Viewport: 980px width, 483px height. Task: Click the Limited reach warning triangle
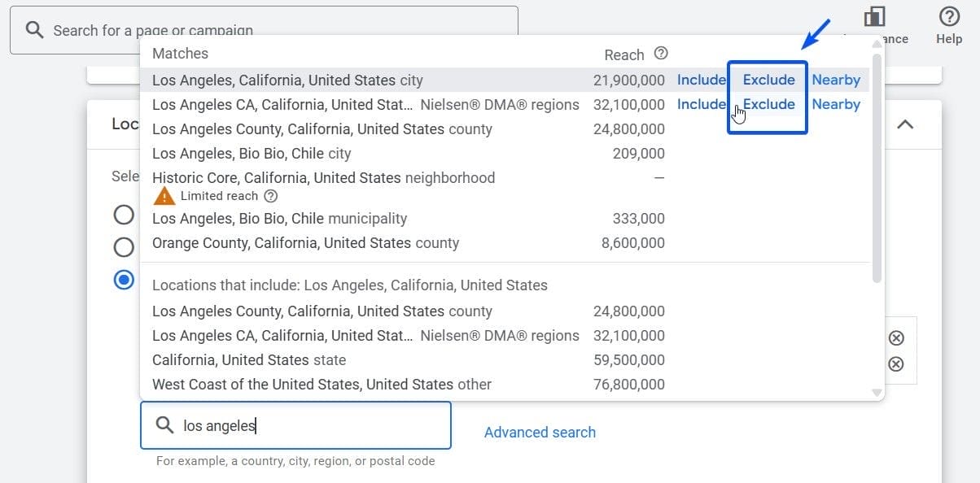[x=164, y=195]
